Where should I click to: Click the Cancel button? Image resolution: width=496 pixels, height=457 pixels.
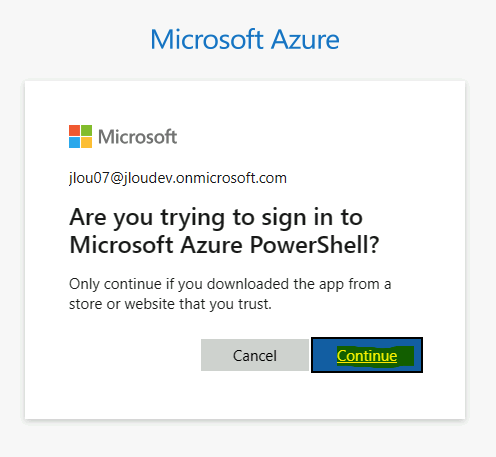click(x=255, y=355)
